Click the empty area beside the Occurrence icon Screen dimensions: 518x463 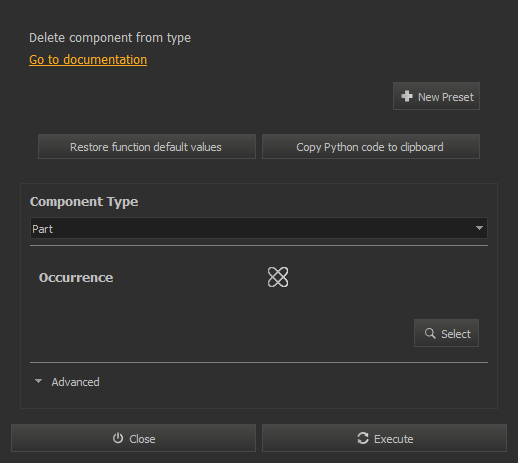pos(383,277)
